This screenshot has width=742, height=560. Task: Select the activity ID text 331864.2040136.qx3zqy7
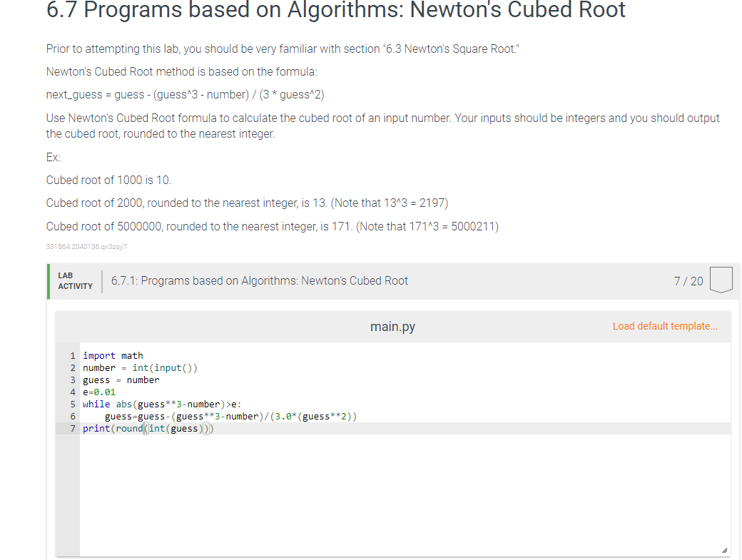(x=86, y=246)
